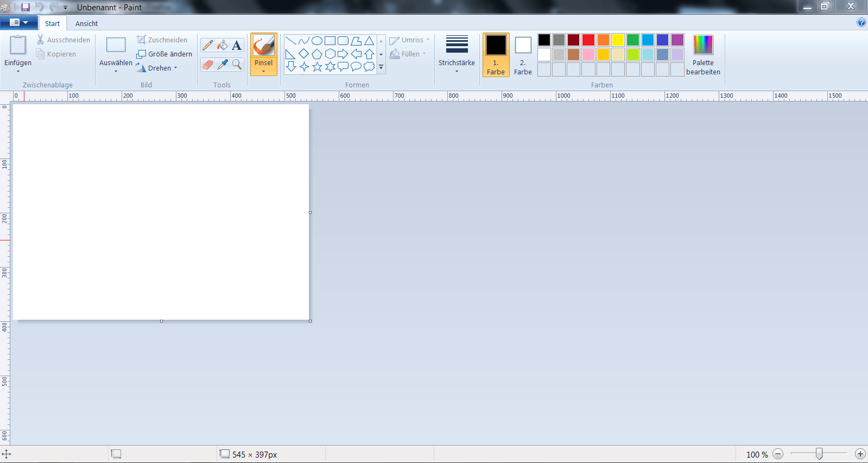Choose the Polygon shape
Screen dimensions: 868x463
(x=356, y=41)
